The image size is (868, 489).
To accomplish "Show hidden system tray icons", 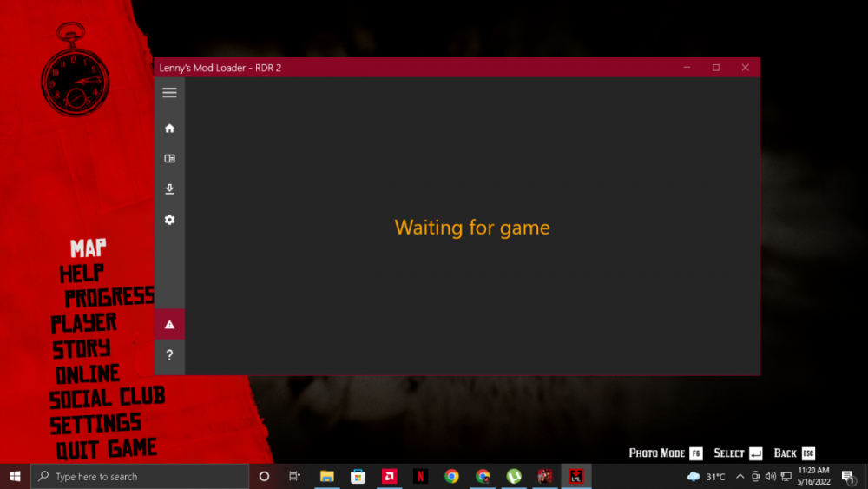I will pyautogui.click(x=740, y=476).
